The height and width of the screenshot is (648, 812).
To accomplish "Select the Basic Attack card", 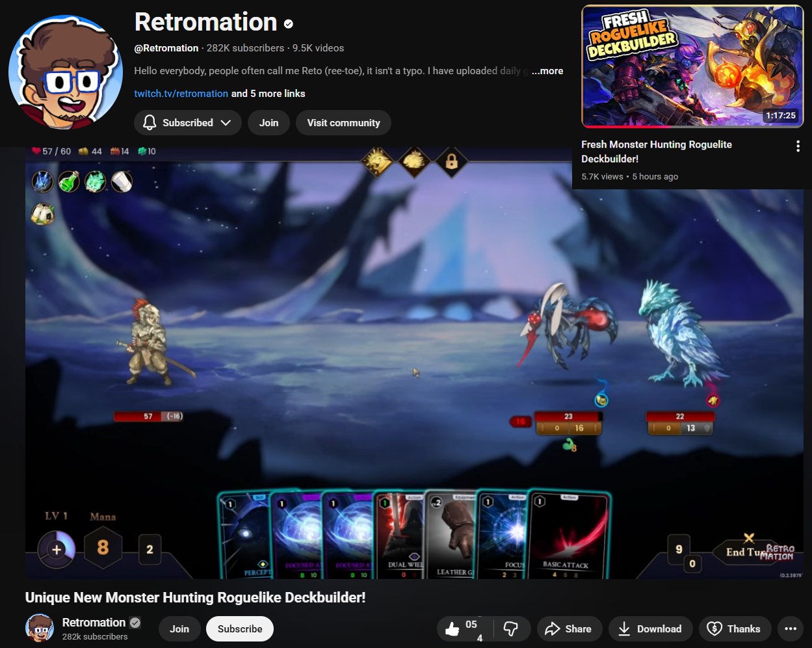I will [570, 535].
